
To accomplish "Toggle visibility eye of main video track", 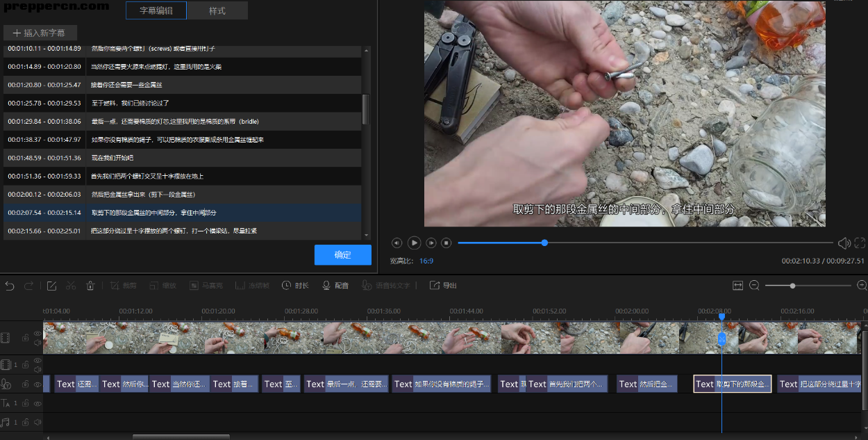I will pyautogui.click(x=37, y=334).
